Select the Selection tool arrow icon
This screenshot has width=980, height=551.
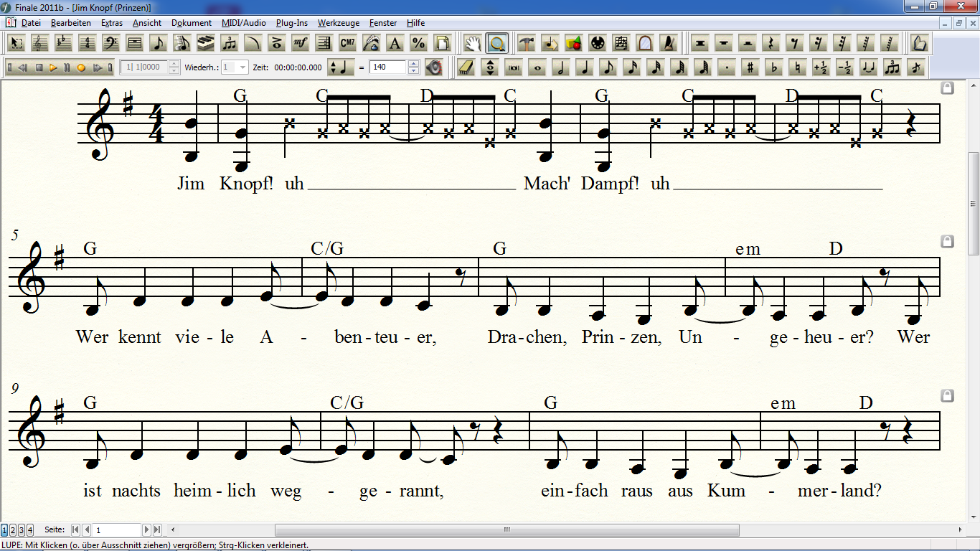pyautogui.click(x=17, y=43)
